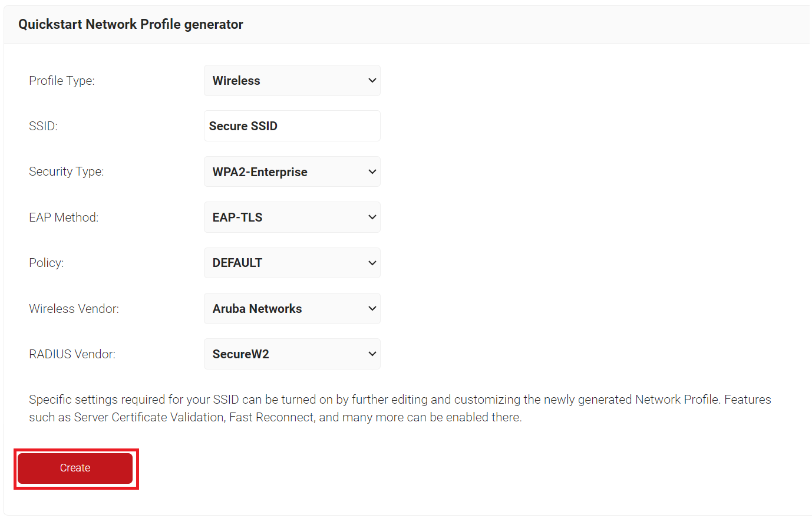Expand the EAP Method dropdown showing EAP-TLS
Image resolution: width=812 pixels, height=518 pixels.
pyautogui.click(x=292, y=217)
